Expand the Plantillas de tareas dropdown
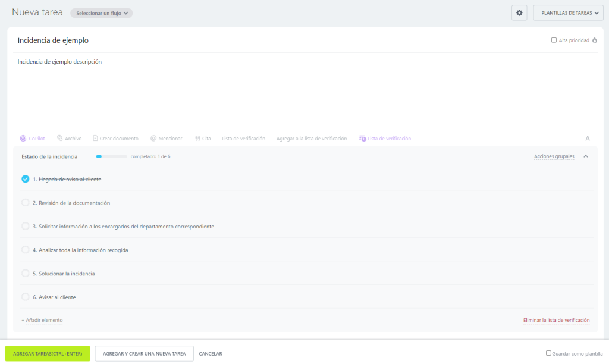 click(567, 12)
